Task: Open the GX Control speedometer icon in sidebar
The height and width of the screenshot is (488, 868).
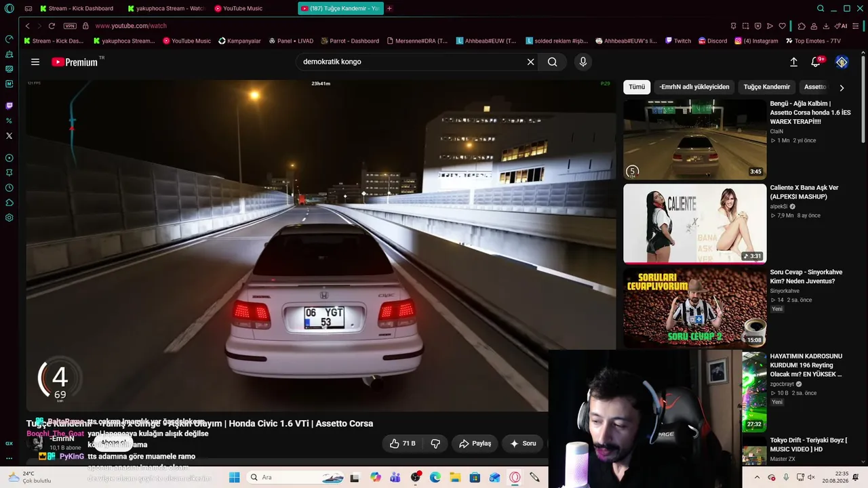Action: pos(9,39)
